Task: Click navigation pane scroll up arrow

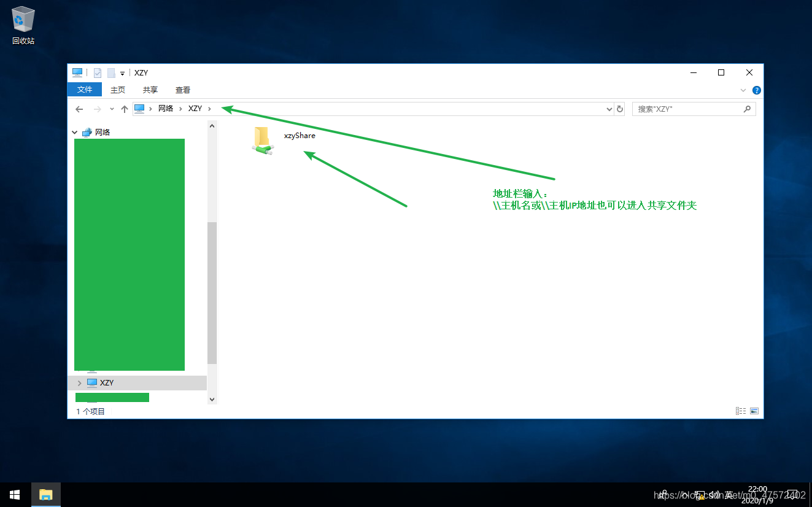Action: pyautogui.click(x=212, y=126)
